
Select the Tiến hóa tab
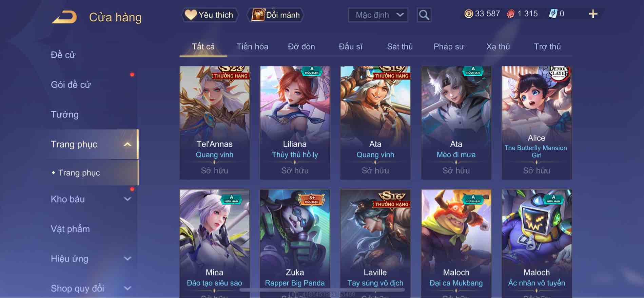[x=252, y=46]
